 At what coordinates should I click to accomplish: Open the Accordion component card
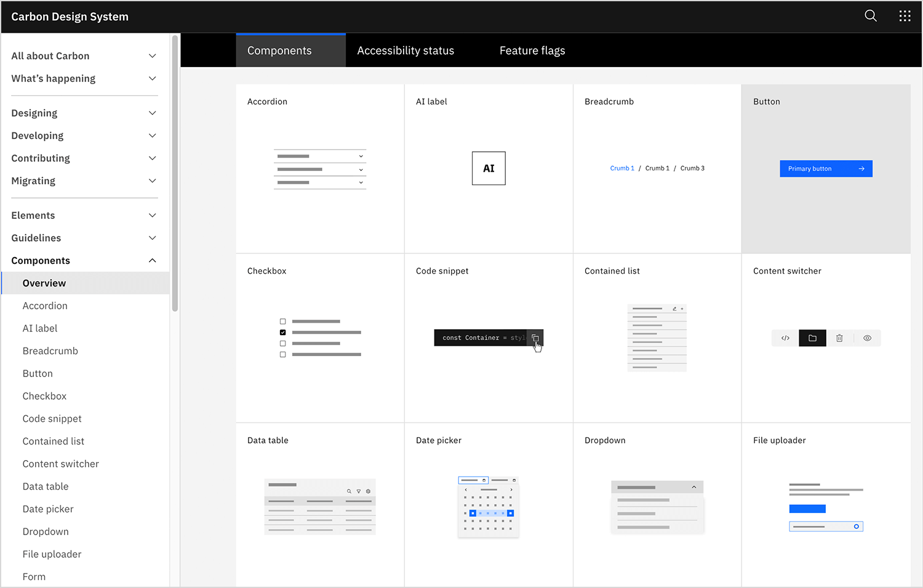(320, 169)
